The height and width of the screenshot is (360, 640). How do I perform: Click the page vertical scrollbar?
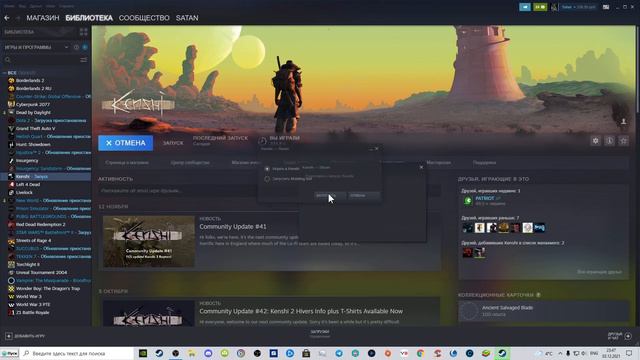(x=638, y=69)
